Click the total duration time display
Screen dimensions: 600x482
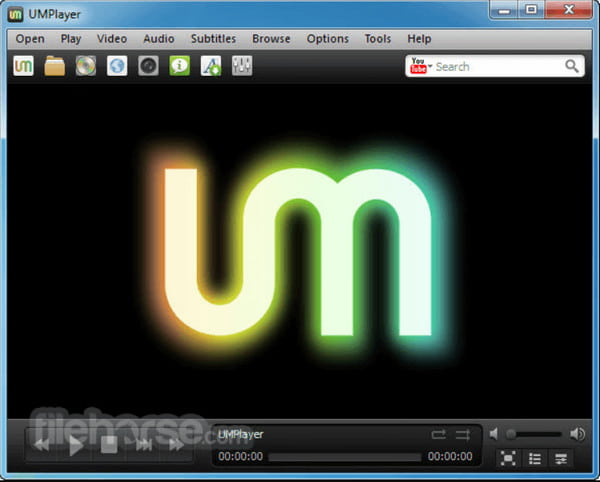coord(450,456)
